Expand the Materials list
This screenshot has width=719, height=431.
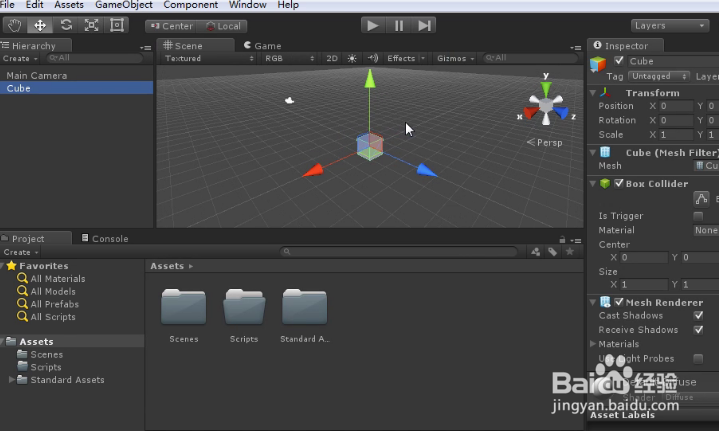(x=592, y=343)
